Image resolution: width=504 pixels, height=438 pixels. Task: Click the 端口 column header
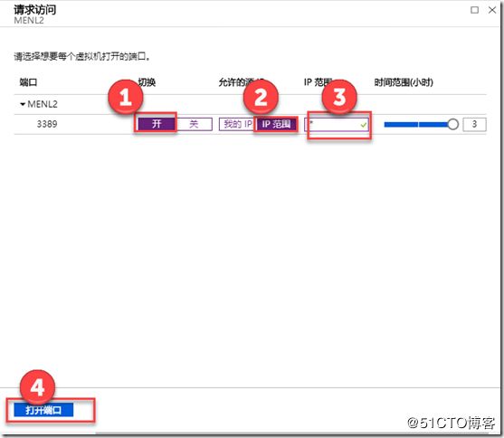[x=28, y=82]
